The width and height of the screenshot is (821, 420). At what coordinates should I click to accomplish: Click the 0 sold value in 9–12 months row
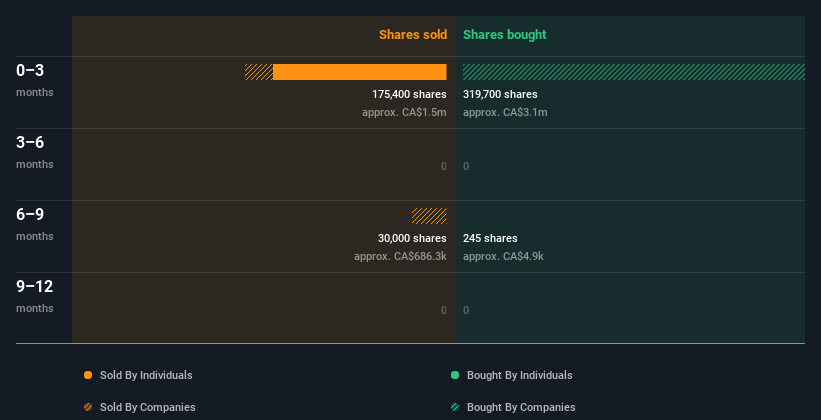[444, 310]
